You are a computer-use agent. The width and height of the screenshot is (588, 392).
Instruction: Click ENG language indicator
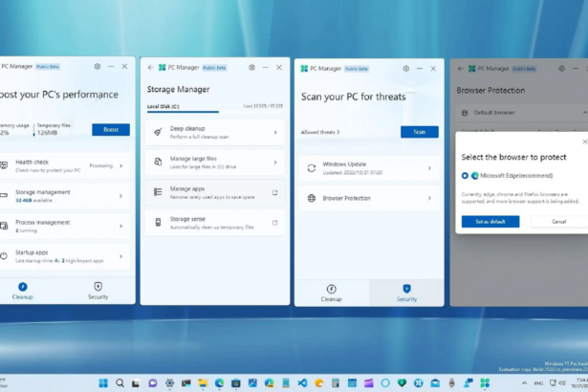click(x=538, y=383)
